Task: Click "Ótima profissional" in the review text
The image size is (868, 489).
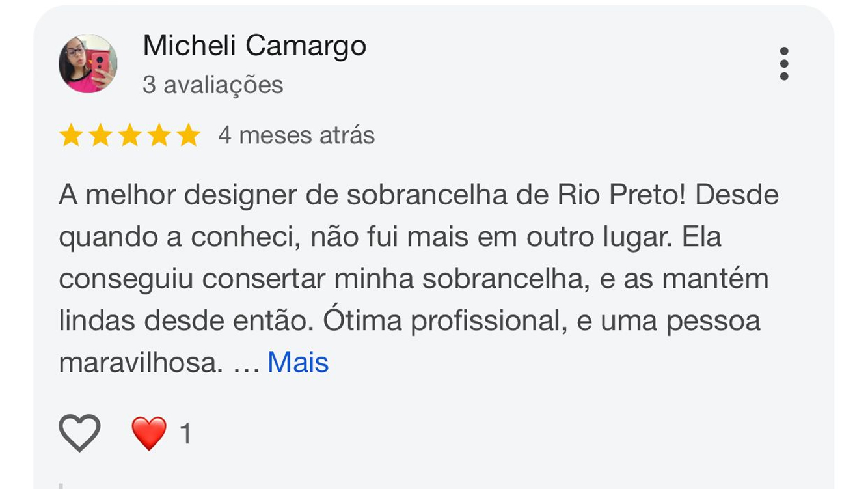Action: click(x=442, y=321)
